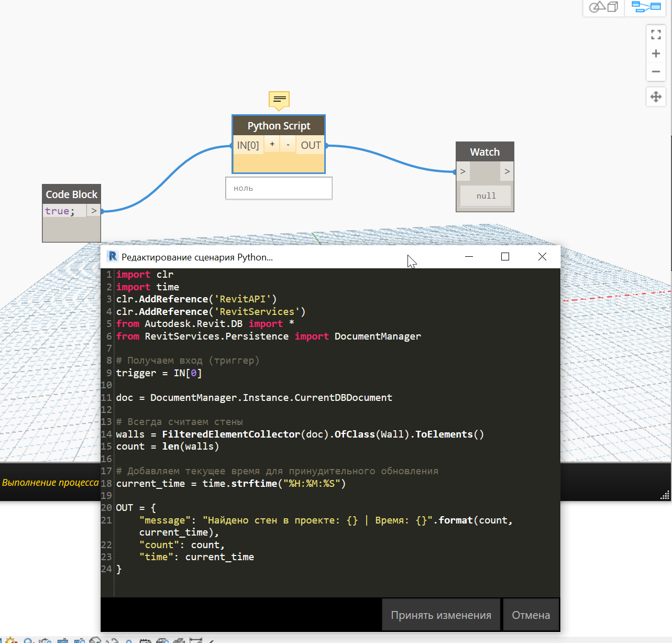Select the Python Script node header
Viewport: 672px width, 643px height.
click(x=279, y=126)
